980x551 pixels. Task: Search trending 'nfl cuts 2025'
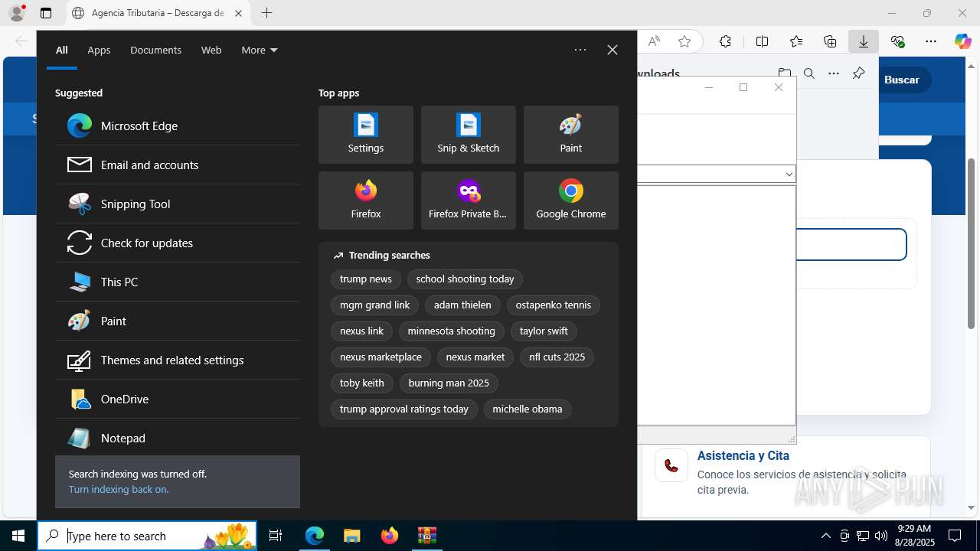[x=557, y=357]
